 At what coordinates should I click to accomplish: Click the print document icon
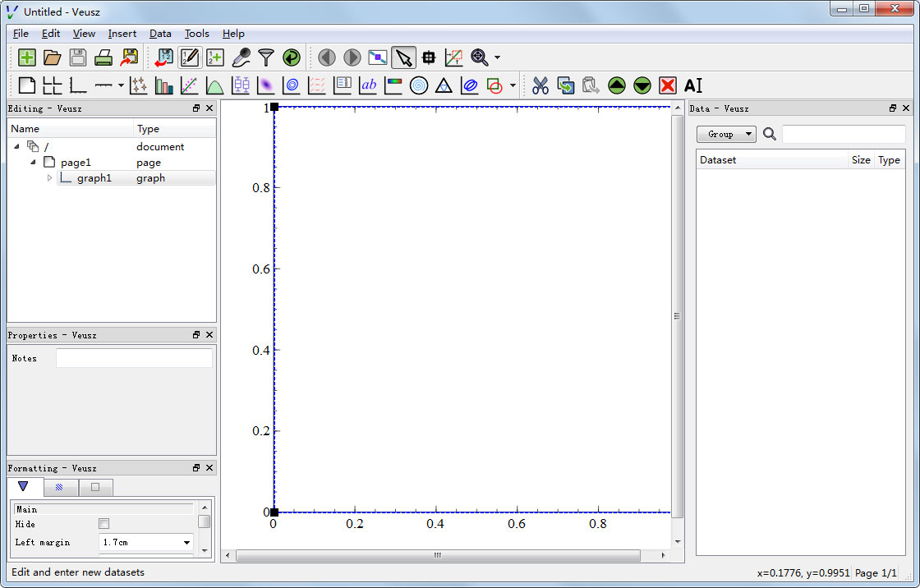103,57
